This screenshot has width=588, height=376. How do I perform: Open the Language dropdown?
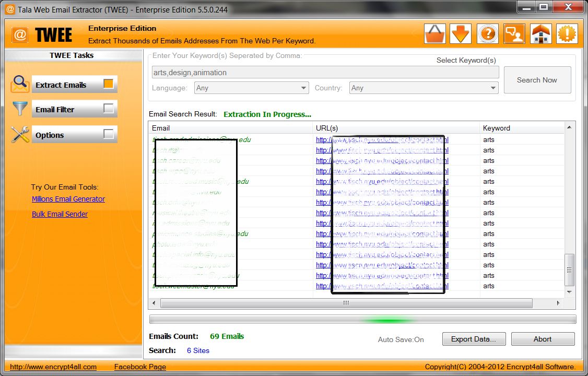pos(252,88)
